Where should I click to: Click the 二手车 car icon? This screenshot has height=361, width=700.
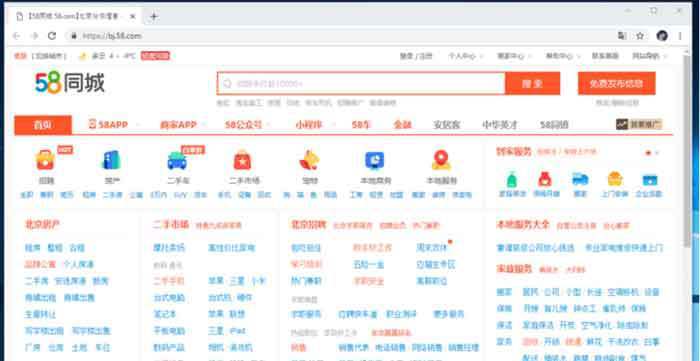tap(177, 161)
